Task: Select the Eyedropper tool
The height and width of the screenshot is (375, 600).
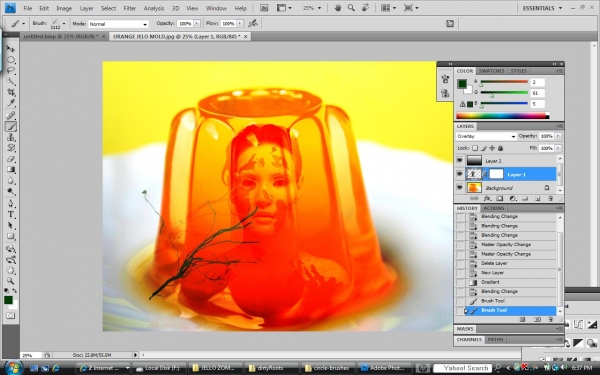Action: (x=11, y=103)
